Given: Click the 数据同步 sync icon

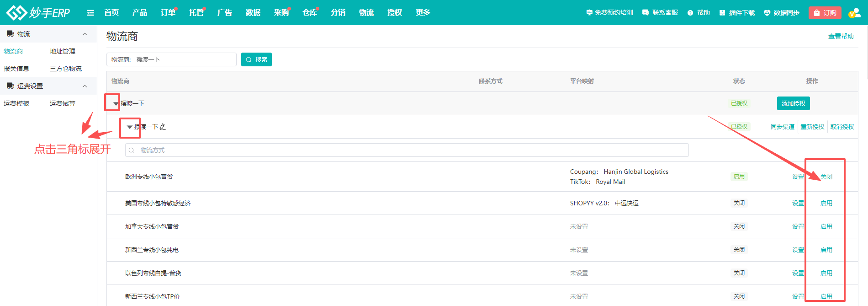Looking at the screenshot, I should pyautogui.click(x=767, y=13).
